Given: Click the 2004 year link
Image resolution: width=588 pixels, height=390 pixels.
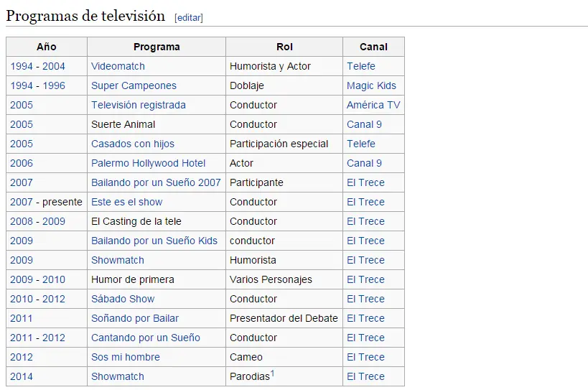Looking at the screenshot, I should [x=54, y=66].
